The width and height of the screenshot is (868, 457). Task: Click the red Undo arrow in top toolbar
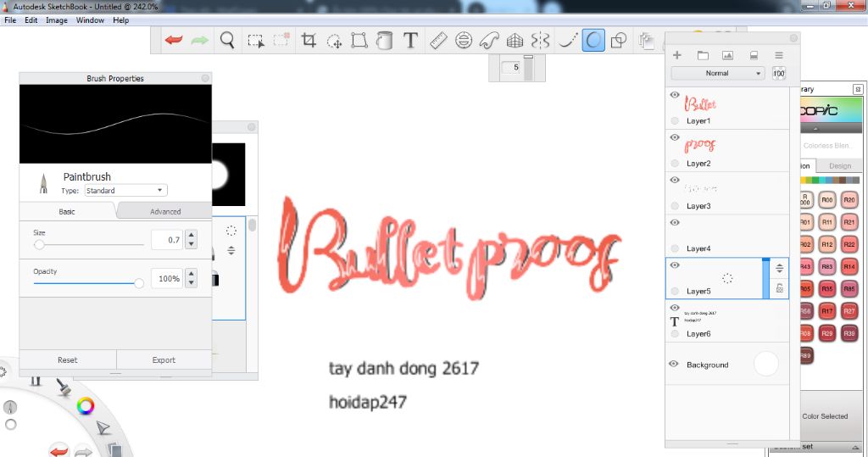pos(174,40)
